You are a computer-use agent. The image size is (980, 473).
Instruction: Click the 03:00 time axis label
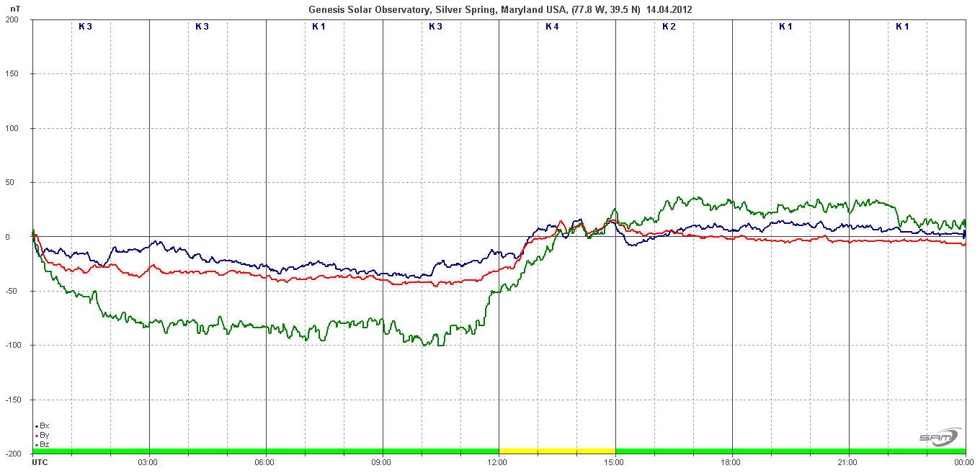tap(148, 462)
